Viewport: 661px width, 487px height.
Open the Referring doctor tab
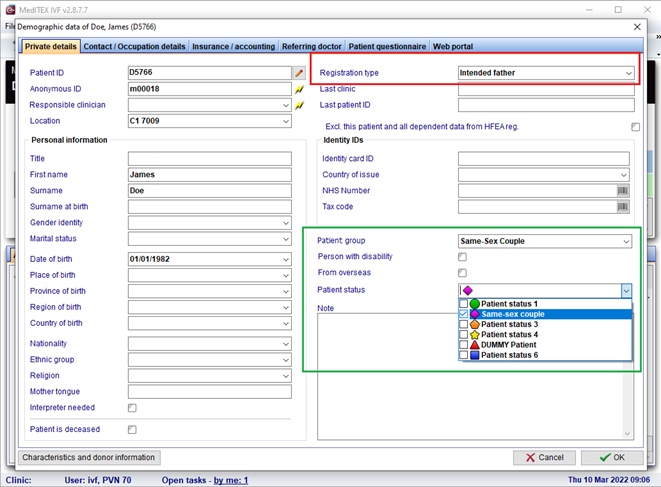tap(312, 46)
